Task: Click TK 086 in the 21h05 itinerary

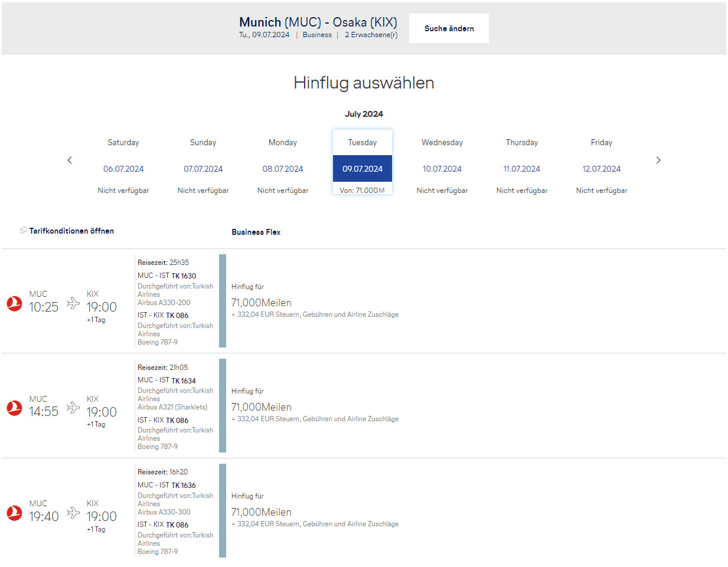Action: [177, 420]
